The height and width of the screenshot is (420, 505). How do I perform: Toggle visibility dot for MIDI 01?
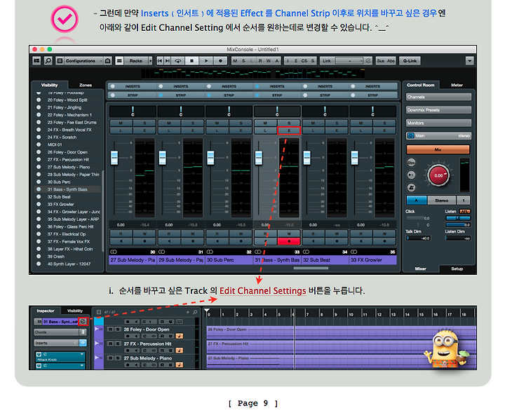(39, 144)
